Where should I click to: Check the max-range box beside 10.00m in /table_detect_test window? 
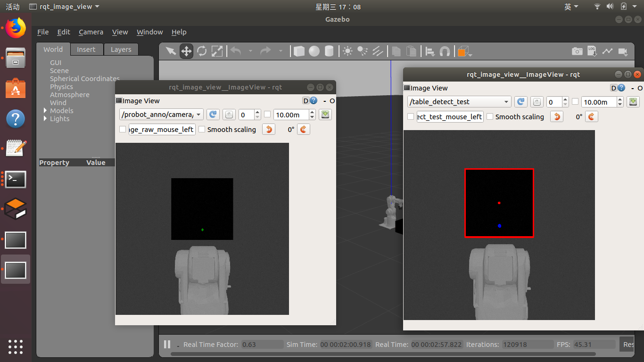point(575,102)
